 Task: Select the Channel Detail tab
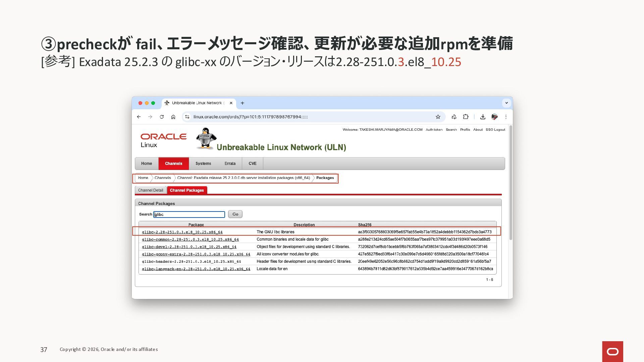(x=151, y=190)
